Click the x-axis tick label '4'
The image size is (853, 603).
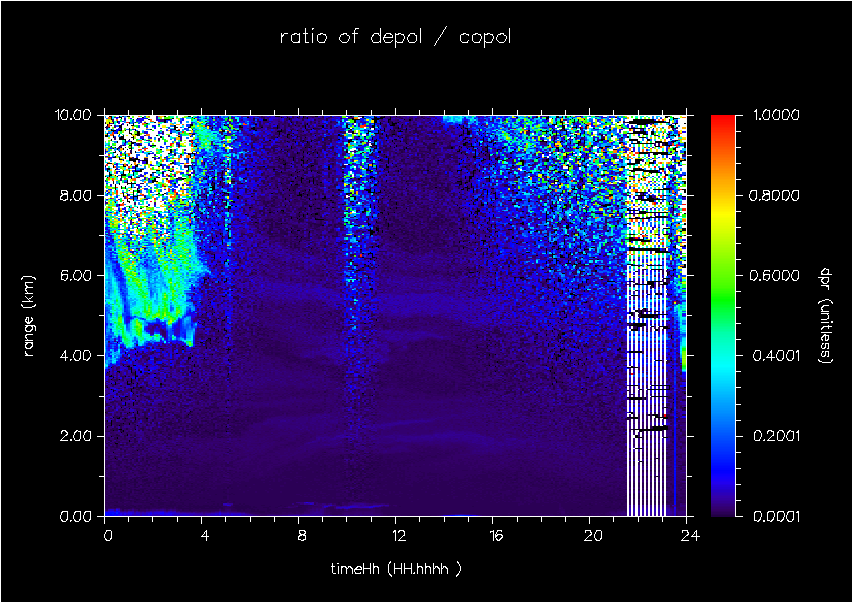pos(205,536)
